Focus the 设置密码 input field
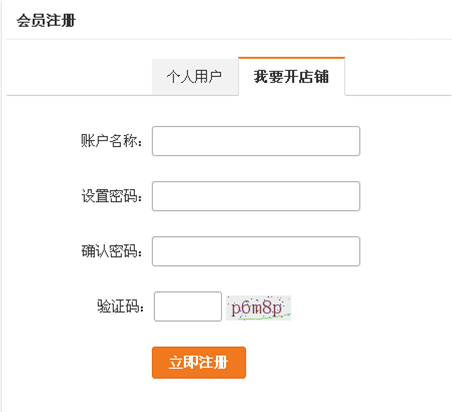Image resolution: width=452 pixels, height=412 pixels. click(256, 196)
